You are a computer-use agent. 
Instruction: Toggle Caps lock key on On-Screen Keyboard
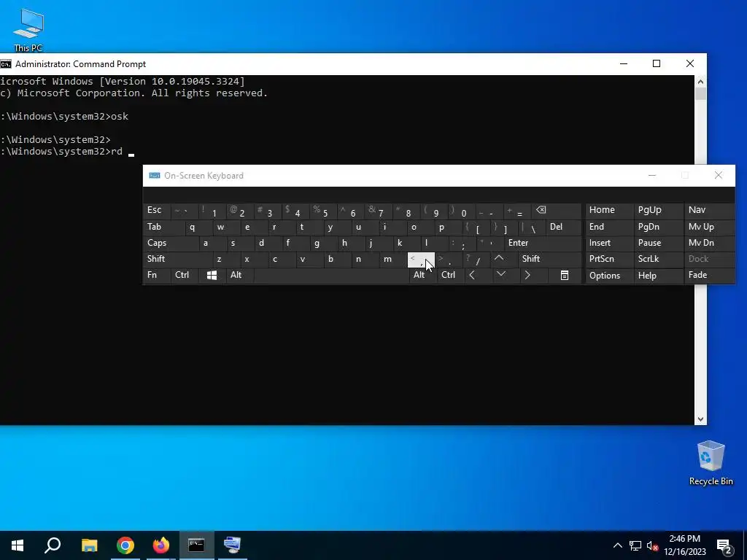pyautogui.click(x=171, y=243)
